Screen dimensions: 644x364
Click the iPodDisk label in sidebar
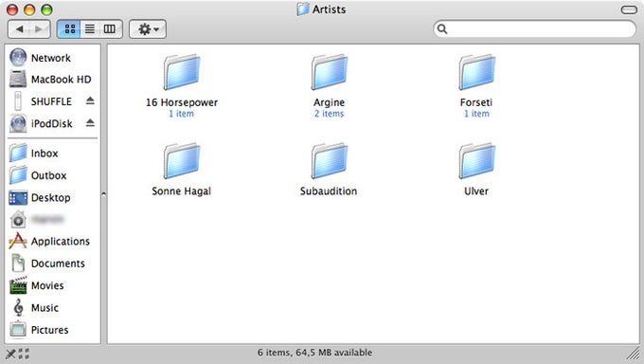tap(52, 124)
